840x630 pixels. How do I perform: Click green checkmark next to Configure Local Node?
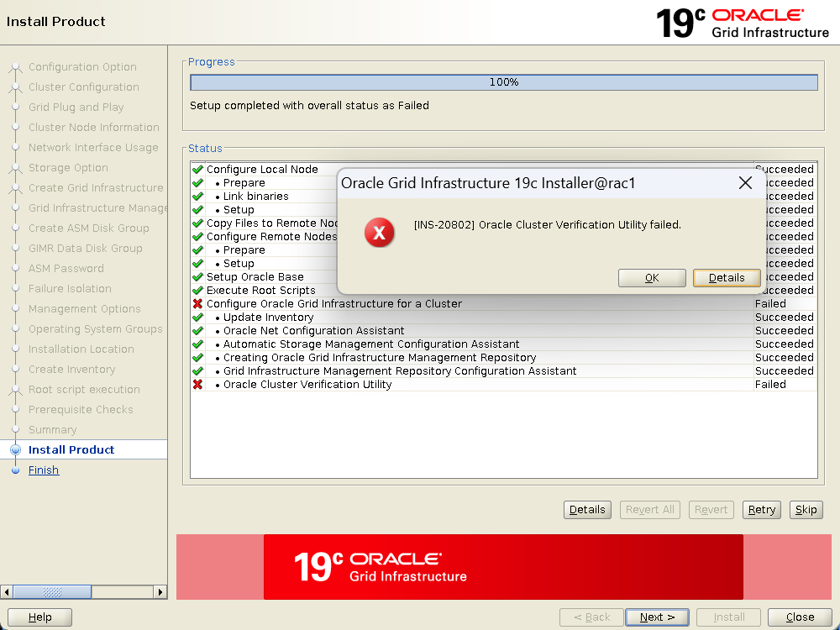[197, 170]
